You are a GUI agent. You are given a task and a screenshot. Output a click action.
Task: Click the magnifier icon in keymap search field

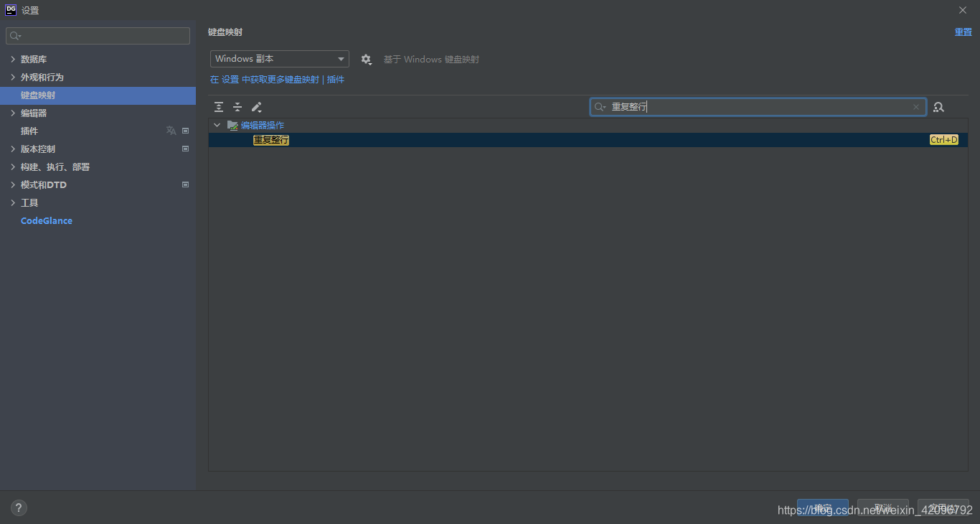(600, 107)
